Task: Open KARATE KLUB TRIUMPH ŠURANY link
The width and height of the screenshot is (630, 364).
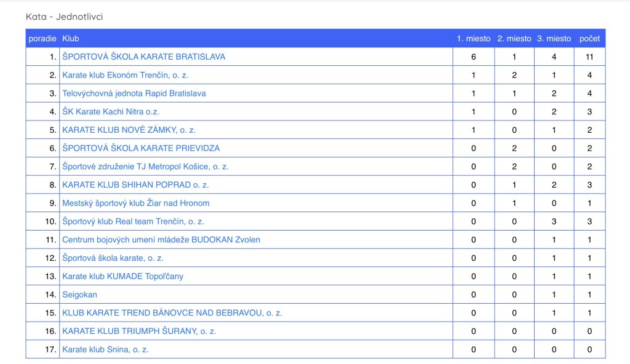Action: coord(139,331)
